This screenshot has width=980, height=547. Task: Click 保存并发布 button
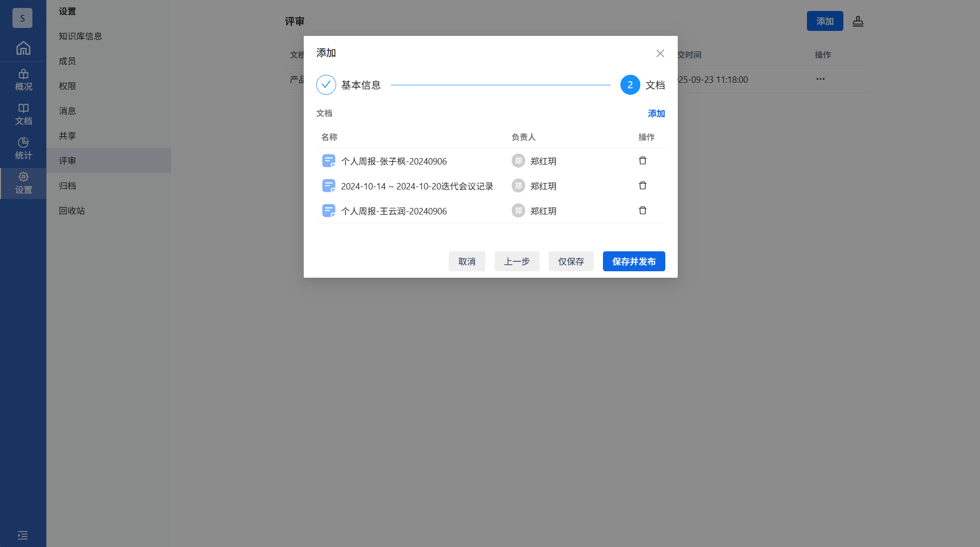click(x=633, y=261)
